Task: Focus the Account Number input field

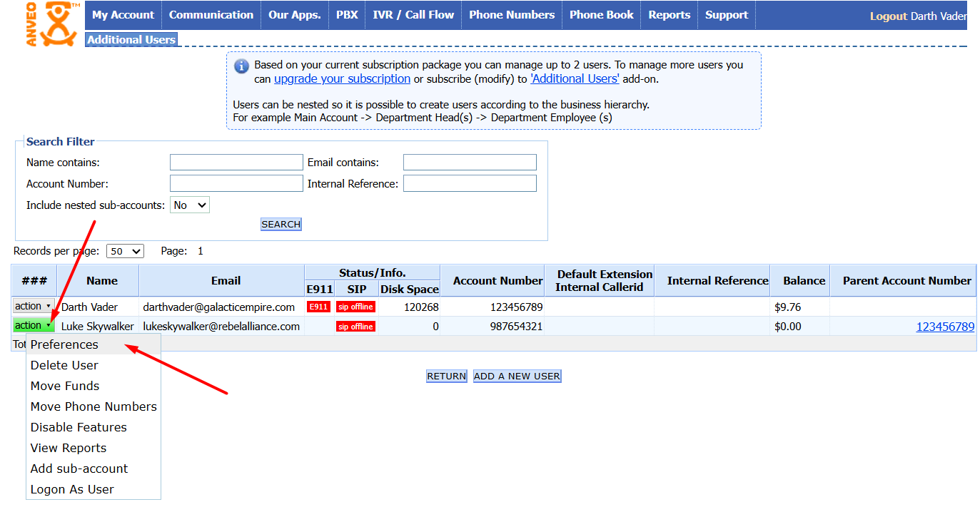Action: pyautogui.click(x=236, y=184)
